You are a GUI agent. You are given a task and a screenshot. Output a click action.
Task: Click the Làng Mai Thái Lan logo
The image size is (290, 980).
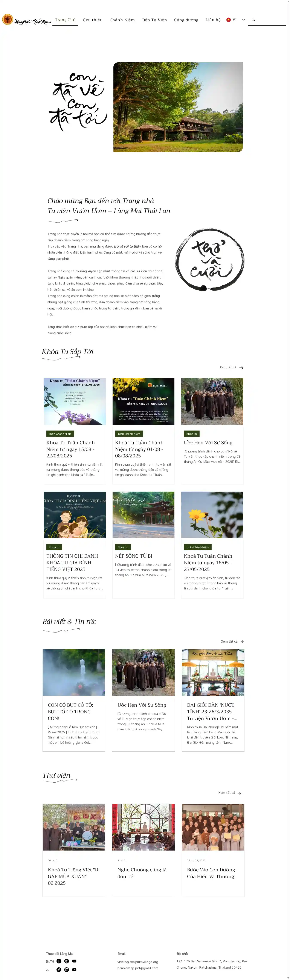pos(27,20)
